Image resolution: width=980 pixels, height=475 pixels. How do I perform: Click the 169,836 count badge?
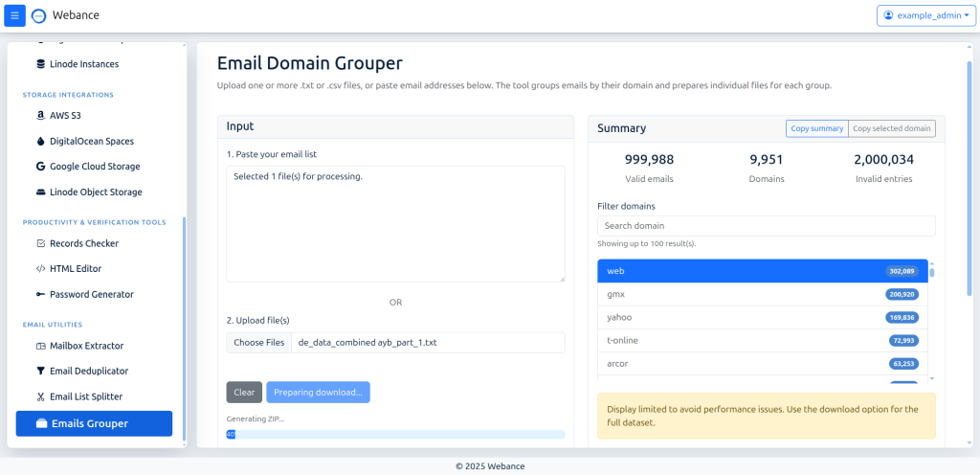902,318
